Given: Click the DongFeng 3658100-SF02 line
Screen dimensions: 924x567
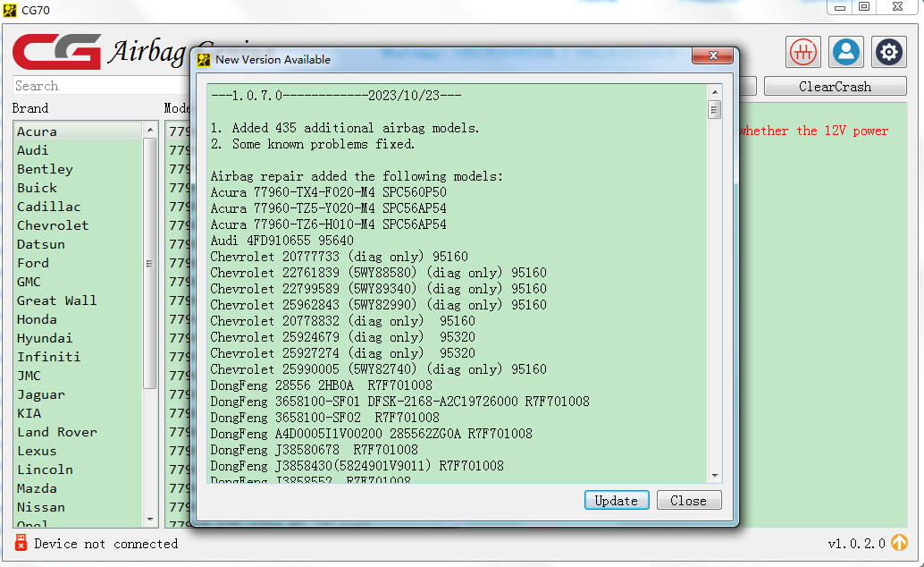Looking at the screenshot, I should pyautogui.click(x=324, y=418).
